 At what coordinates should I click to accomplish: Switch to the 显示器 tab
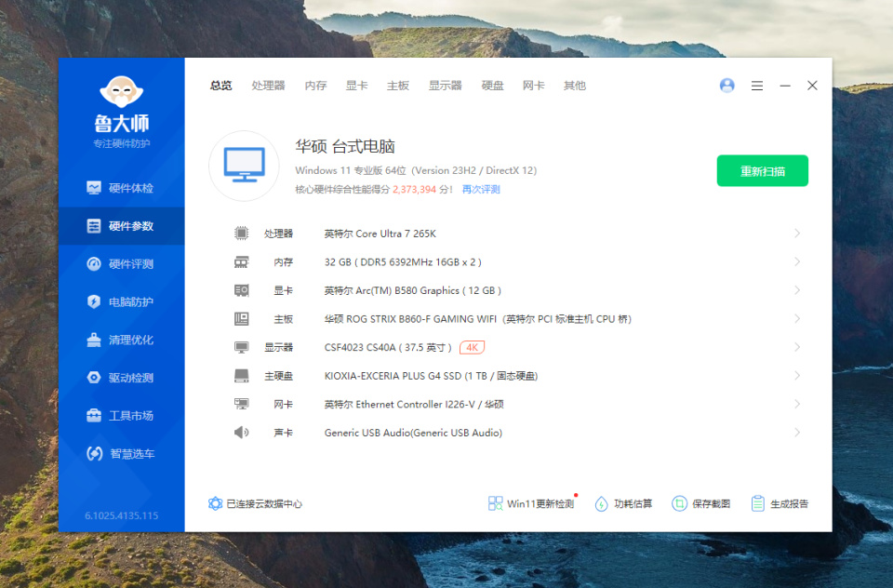tap(446, 86)
